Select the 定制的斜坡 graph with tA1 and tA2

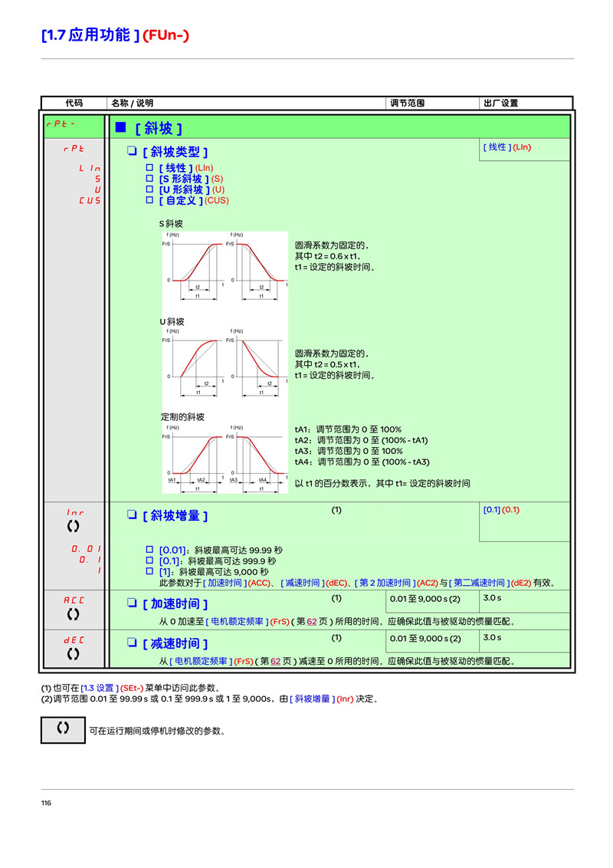[x=194, y=459]
